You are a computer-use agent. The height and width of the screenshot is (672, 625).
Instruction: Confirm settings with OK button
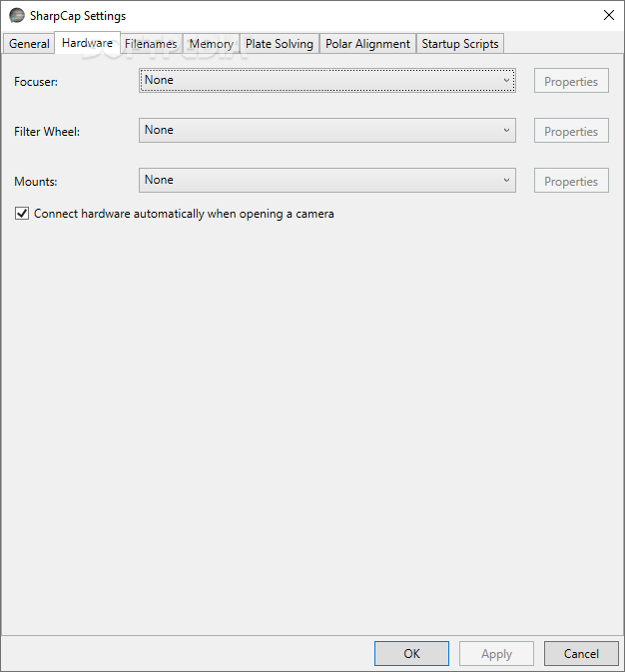411,654
